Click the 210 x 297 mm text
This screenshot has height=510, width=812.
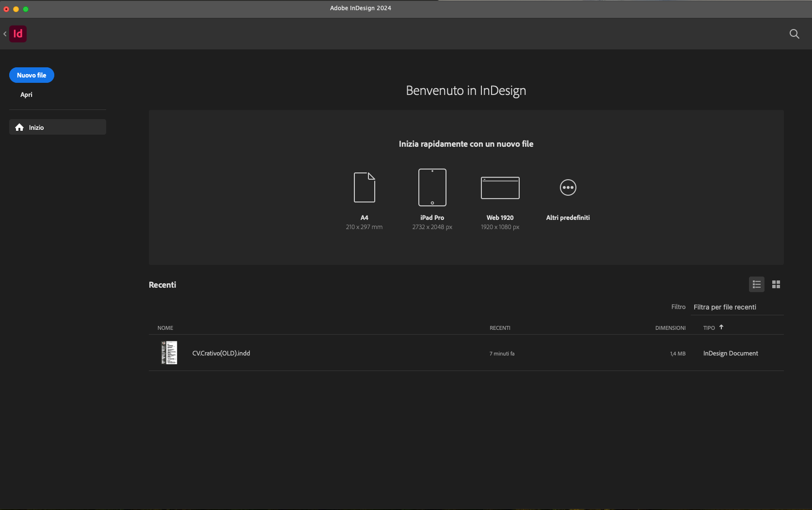(364, 227)
